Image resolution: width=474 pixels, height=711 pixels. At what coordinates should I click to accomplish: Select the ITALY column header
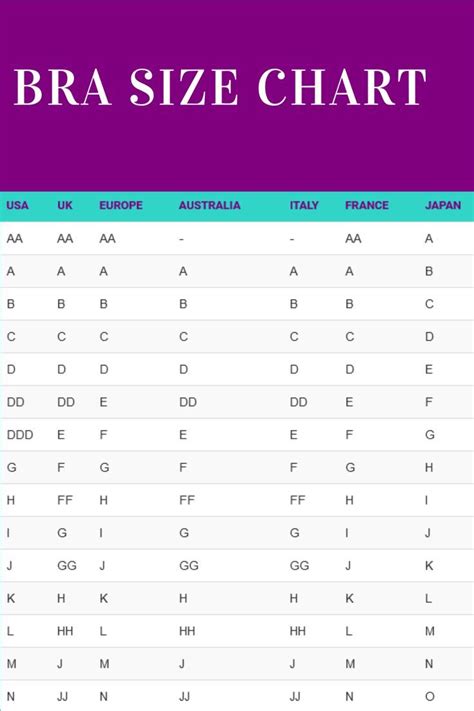click(x=304, y=205)
